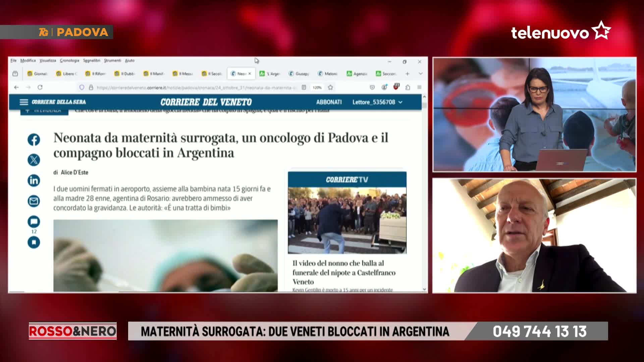Reload the current page
Image resolution: width=644 pixels, height=362 pixels.
pyautogui.click(x=40, y=87)
